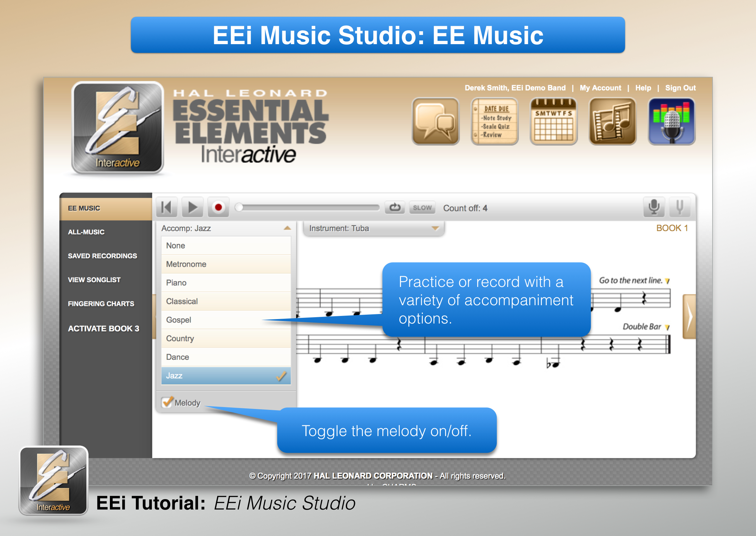
Task: Select Classical accompaniment
Action: 226,301
